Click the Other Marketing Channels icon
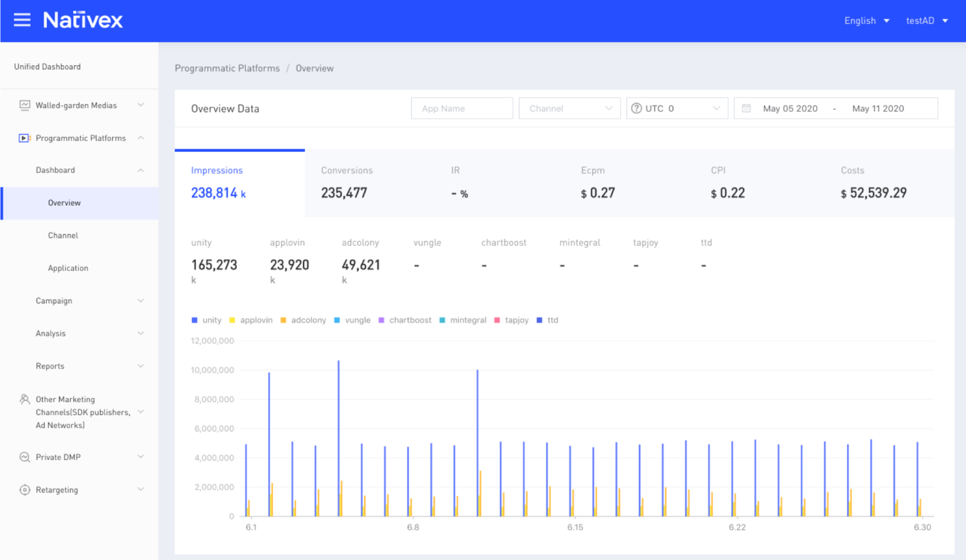The image size is (966, 560). 25,399
